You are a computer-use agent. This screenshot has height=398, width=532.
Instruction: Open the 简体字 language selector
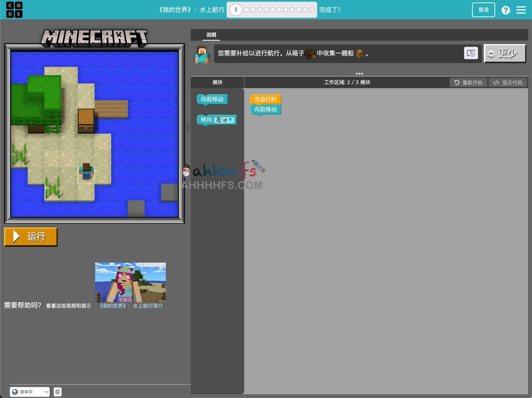30,392
